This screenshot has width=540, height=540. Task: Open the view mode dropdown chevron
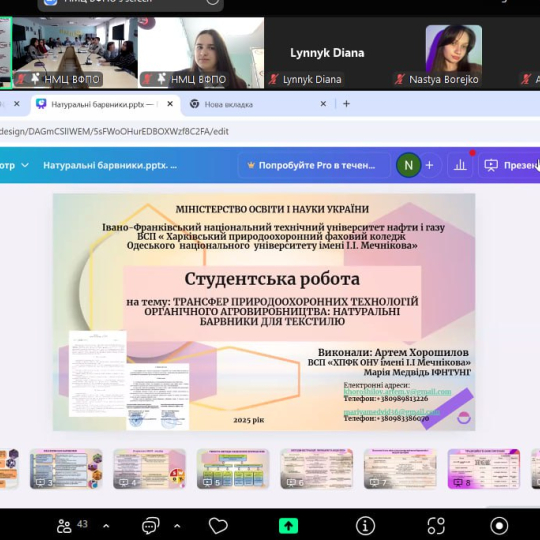point(25,166)
